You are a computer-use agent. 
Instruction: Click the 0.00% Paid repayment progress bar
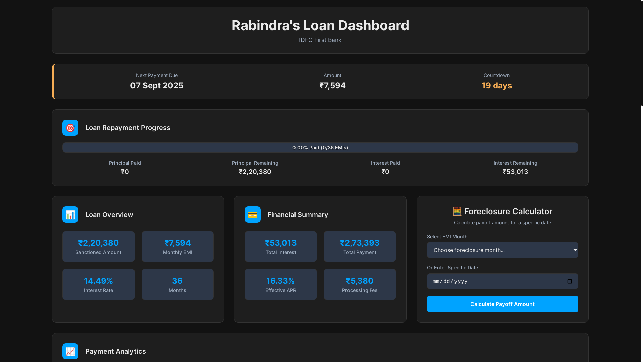320,147
